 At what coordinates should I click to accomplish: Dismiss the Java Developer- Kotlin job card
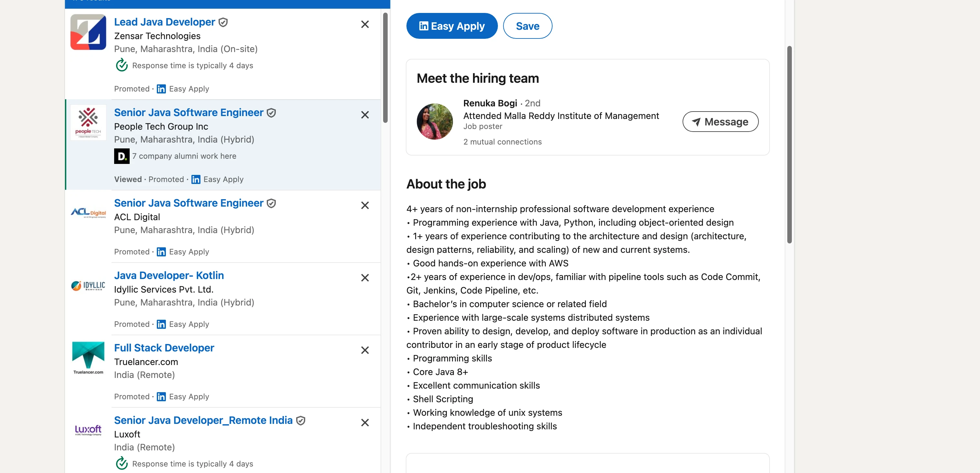(365, 278)
